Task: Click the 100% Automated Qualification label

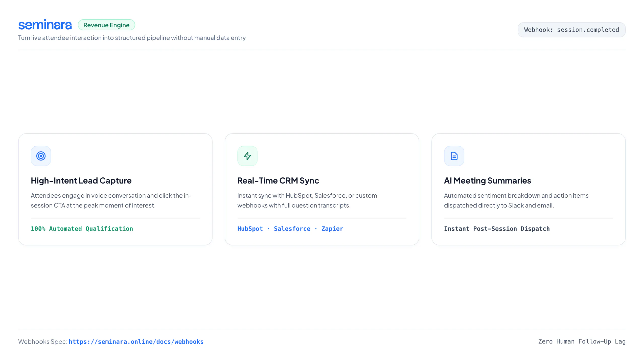Action: tap(82, 229)
